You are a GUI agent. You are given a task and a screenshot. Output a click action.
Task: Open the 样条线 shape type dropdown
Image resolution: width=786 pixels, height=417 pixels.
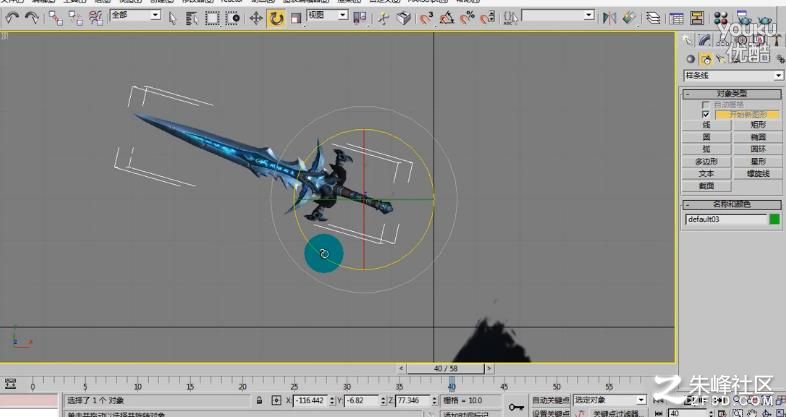pos(733,76)
